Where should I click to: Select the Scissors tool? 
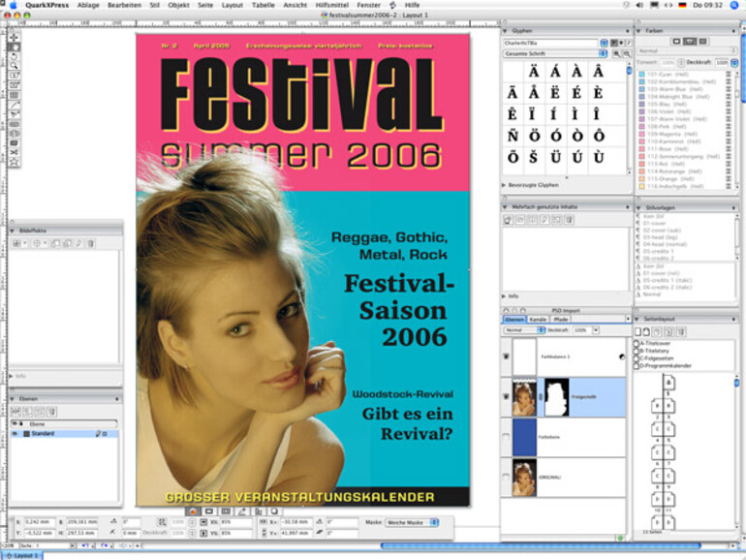[15, 152]
